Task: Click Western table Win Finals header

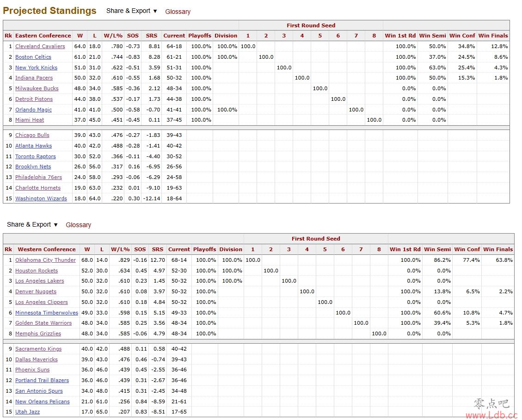Action: click(x=498, y=249)
